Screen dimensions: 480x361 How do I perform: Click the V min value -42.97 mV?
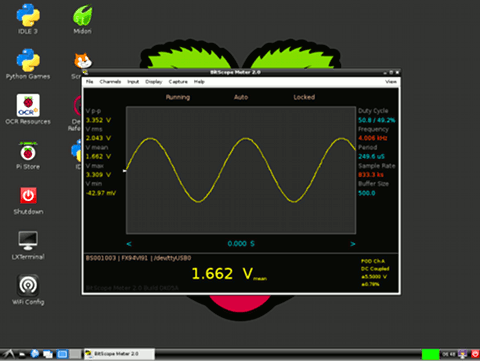pos(101,193)
